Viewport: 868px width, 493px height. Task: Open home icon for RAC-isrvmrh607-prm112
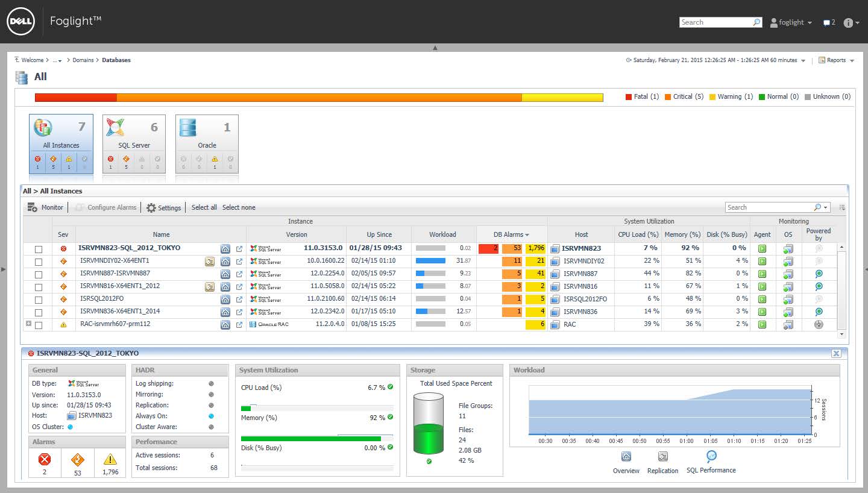225,325
